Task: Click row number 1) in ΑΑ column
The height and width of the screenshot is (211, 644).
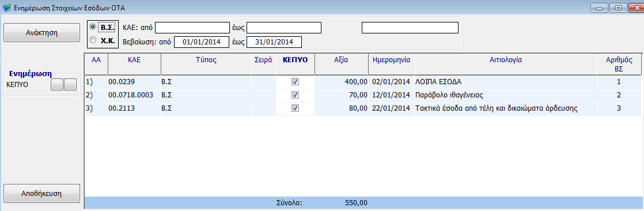Action: [x=89, y=82]
